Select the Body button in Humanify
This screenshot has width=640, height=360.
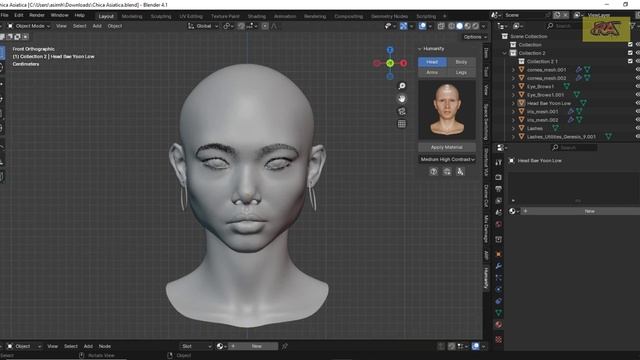(461, 62)
